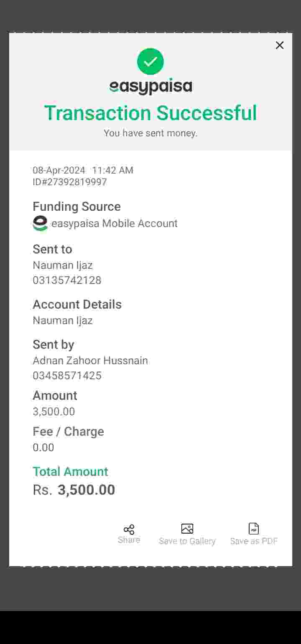Tap the recipient phone number 03135742128
Viewport: 301px width, 644px height.
(x=67, y=280)
